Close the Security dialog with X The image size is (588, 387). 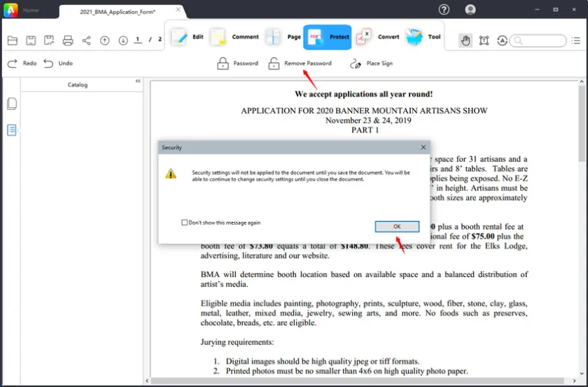(423, 148)
